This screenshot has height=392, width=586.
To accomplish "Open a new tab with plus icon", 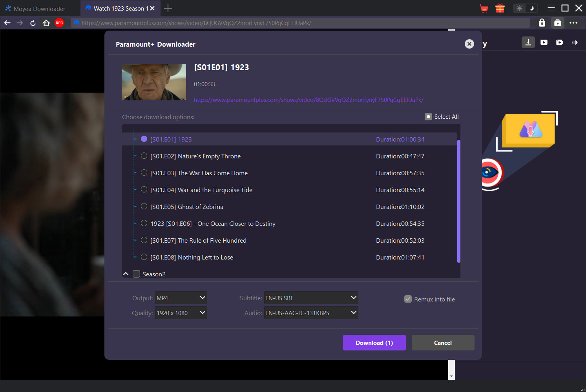I will [168, 8].
